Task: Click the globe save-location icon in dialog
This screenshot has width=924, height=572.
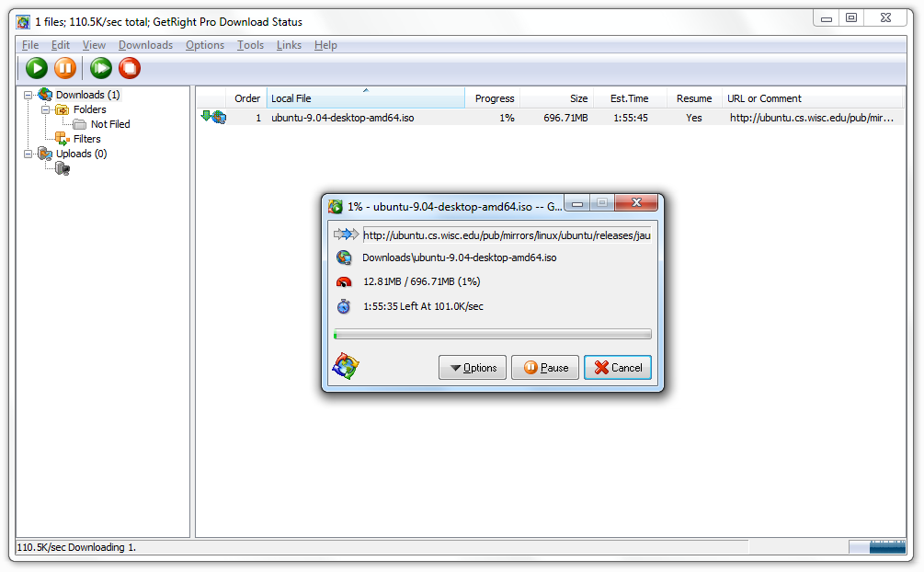Action: [x=344, y=257]
